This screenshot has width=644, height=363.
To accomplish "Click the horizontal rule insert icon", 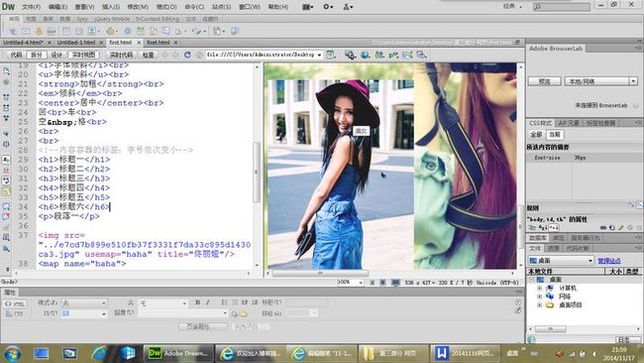I will (x=52, y=31).
